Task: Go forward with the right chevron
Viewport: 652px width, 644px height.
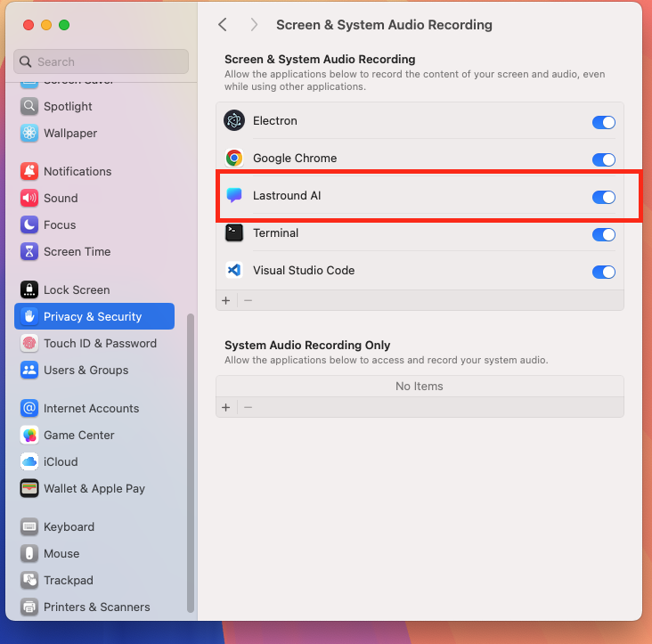Action: click(x=254, y=25)
